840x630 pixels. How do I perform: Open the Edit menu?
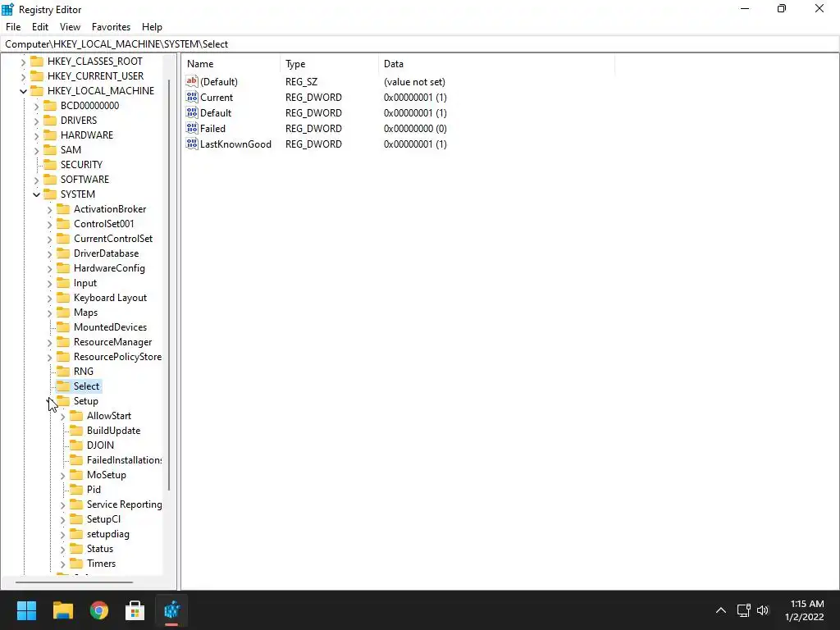pos(40,27)
